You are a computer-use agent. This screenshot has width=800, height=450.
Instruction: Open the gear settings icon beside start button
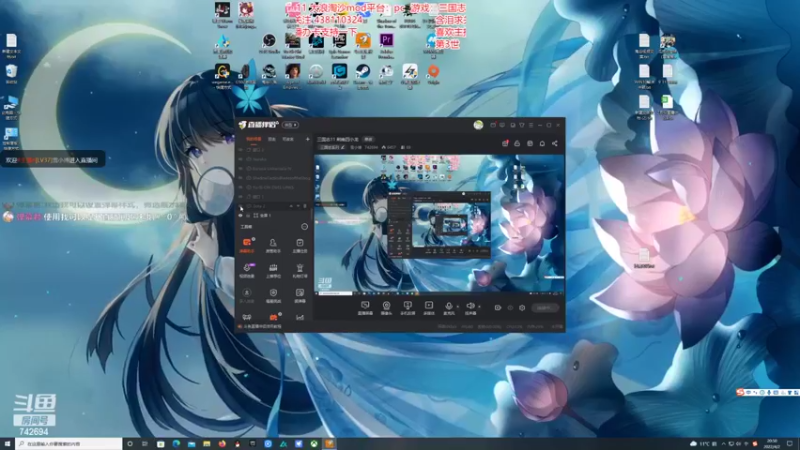pyautogui.click(x=522, y=308)
